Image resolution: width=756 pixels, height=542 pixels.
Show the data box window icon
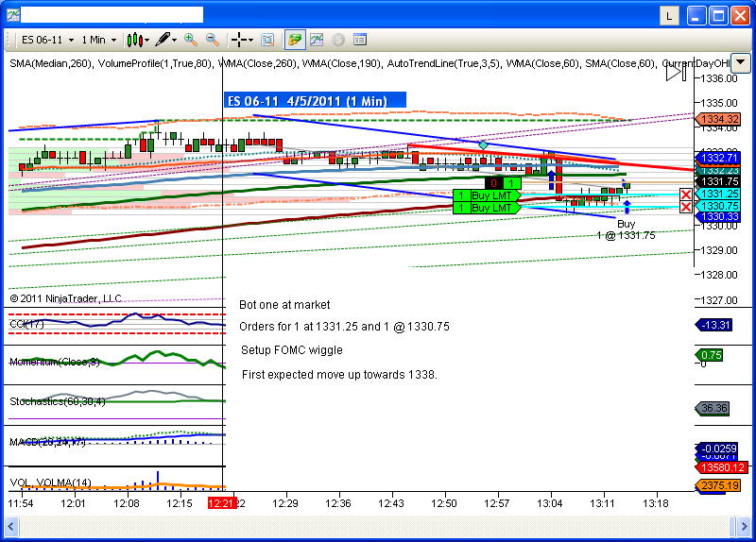tap(267, 40)
